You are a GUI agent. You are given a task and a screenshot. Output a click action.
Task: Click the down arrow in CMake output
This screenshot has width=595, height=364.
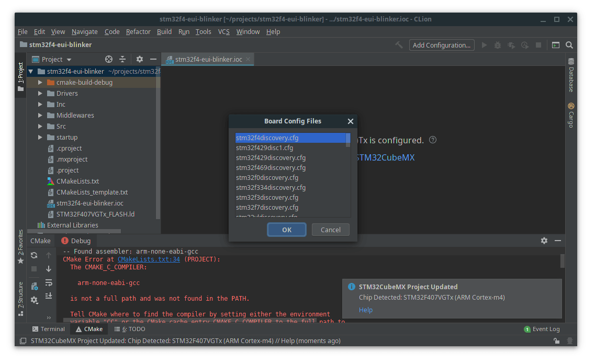(x=49, y=269)
